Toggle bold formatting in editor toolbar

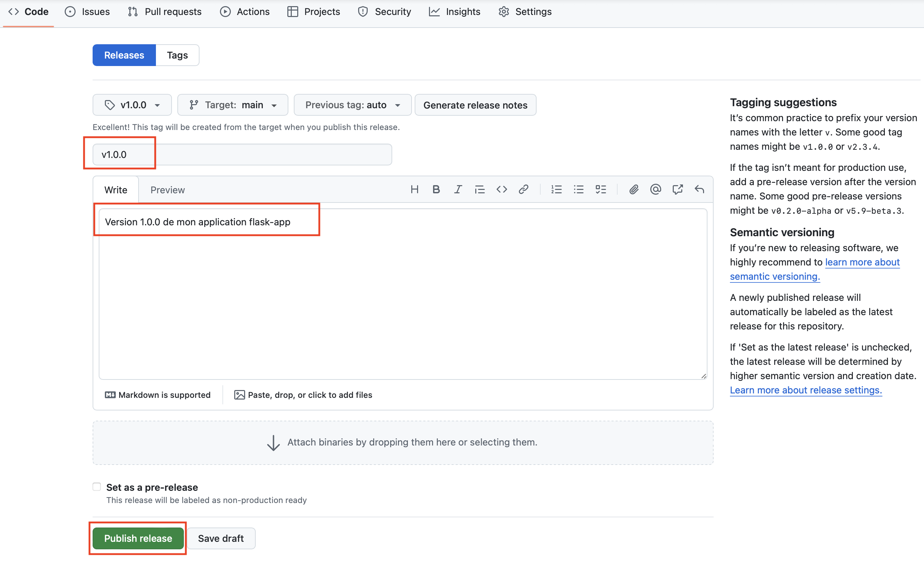436,189
